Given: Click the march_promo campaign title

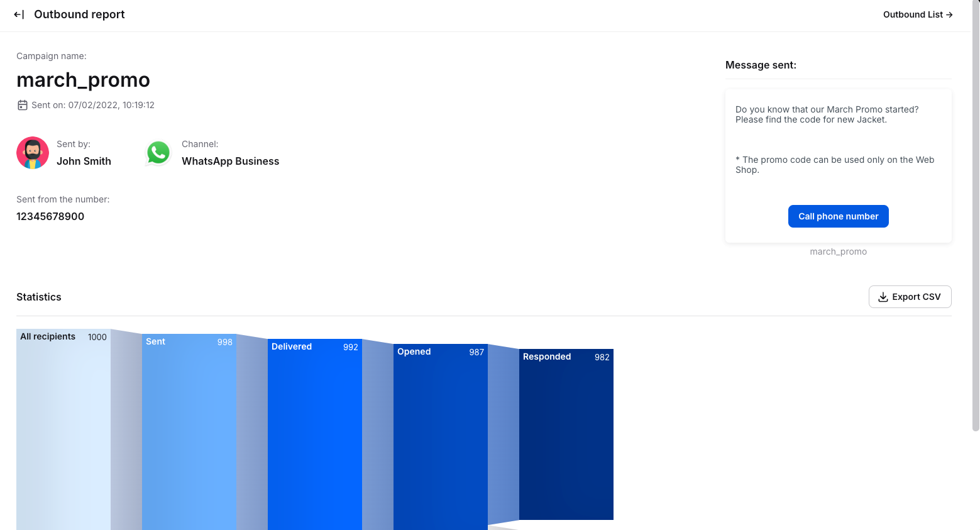Looking at the screenshot, I should (x=83, y=80).
